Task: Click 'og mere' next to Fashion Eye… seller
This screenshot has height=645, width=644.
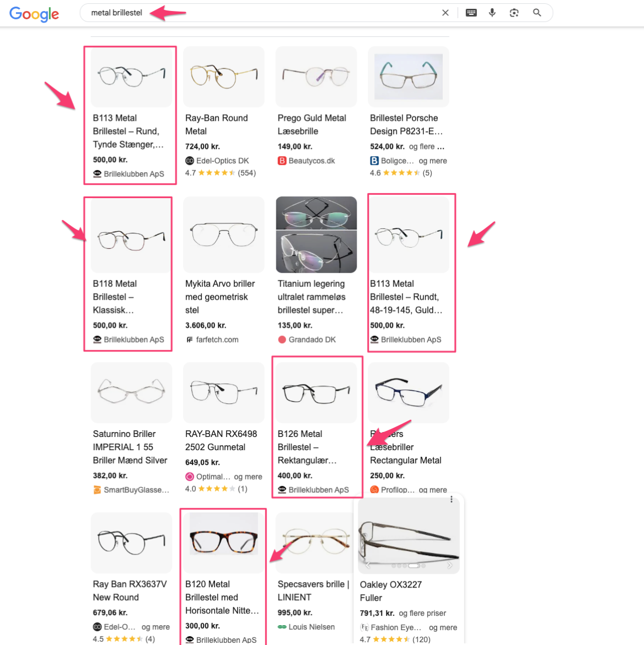Action: 443,628
